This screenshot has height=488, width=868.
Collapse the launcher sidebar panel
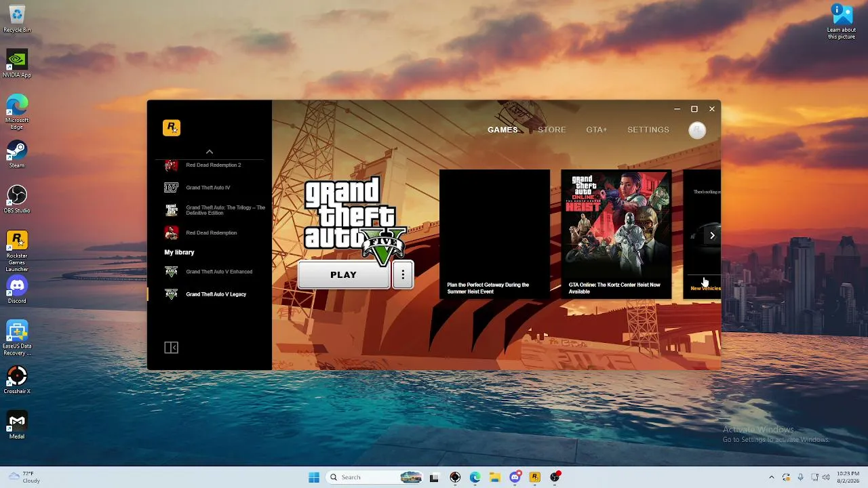click(x=171, y=348)
